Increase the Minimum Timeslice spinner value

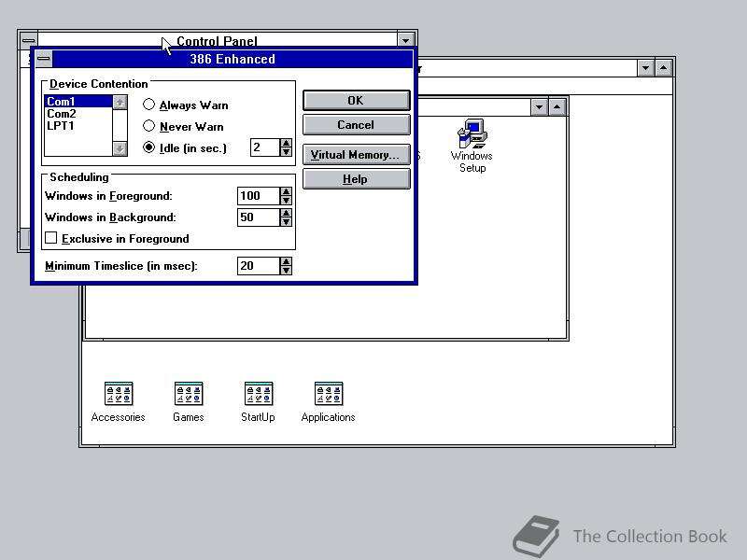tap(286, 261)
